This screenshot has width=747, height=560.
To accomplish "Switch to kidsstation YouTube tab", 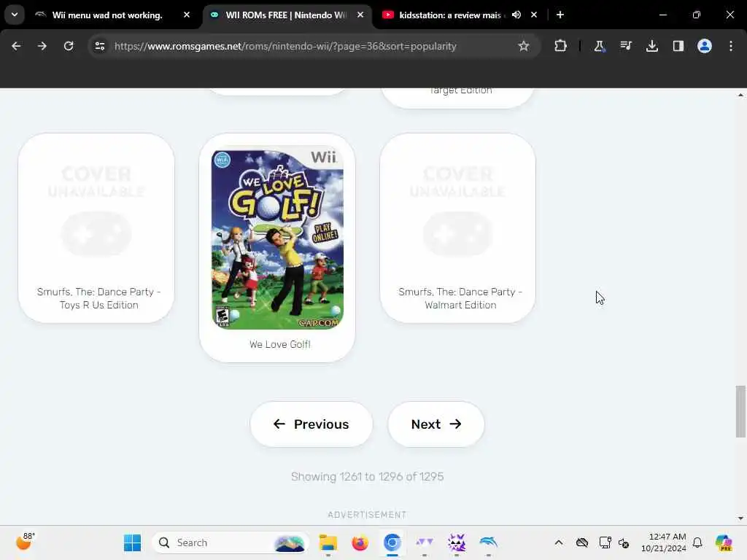I will (449, 15).
